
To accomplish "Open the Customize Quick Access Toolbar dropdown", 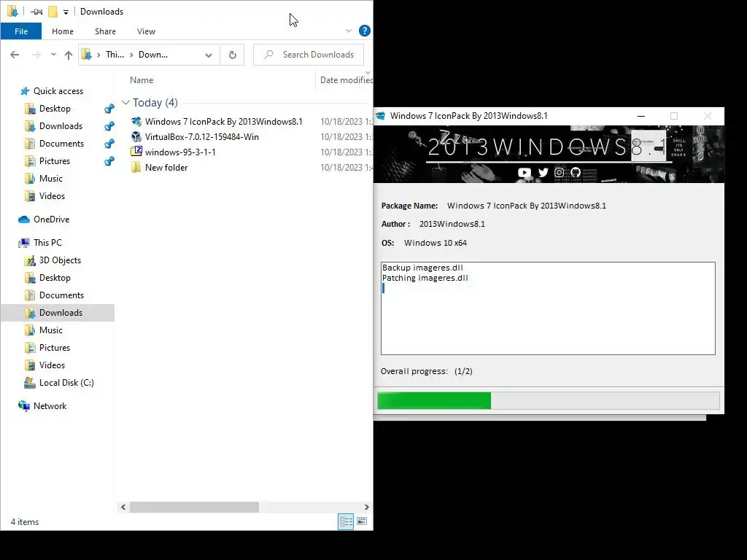I will [x=66, y=12].
